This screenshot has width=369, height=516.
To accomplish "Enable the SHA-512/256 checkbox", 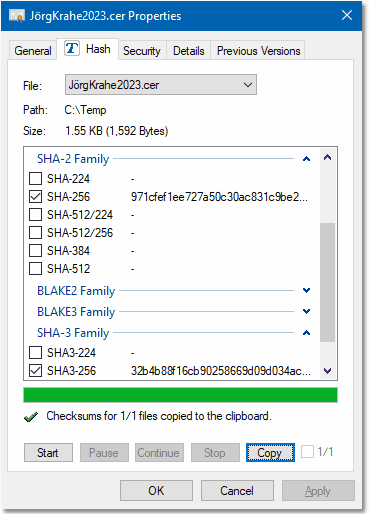I will [x=35, y=233].
